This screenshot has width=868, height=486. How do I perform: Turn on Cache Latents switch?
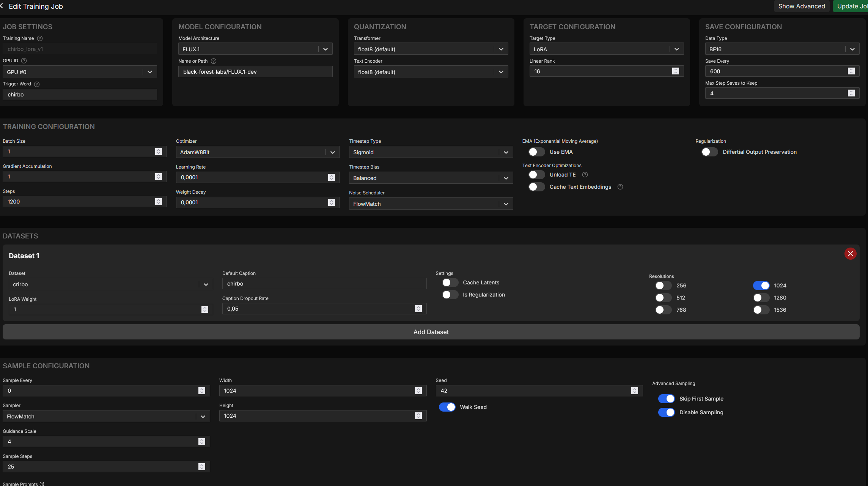450,282
